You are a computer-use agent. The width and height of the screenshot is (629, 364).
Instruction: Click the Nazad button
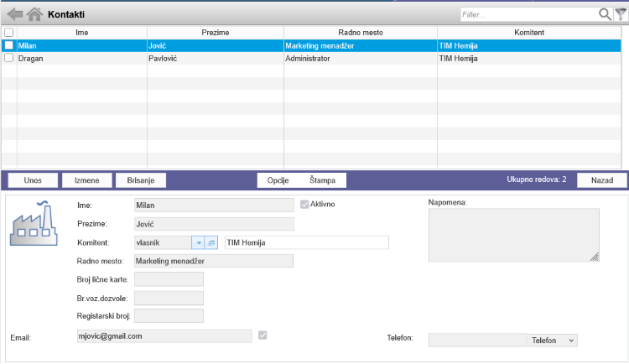(x=601, y=180)
